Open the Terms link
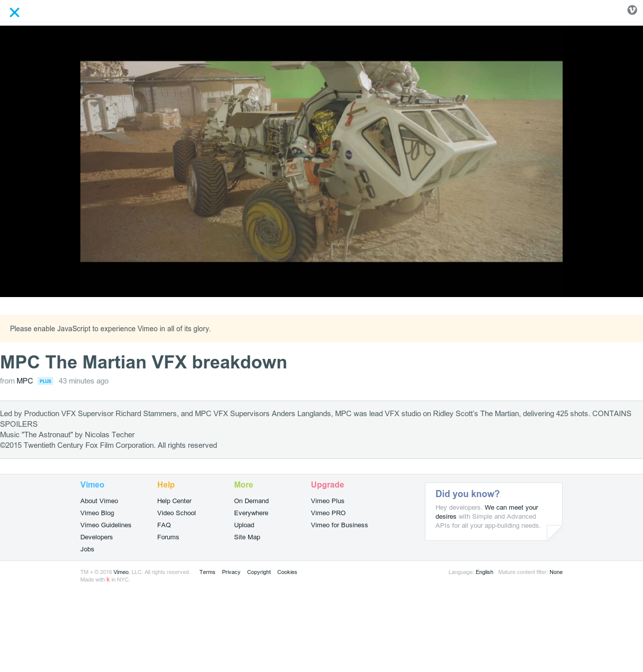The image size is (643, 672). click(207, 572)
